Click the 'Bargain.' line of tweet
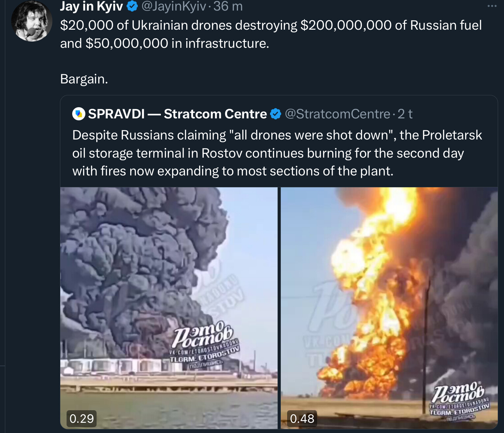504x433 pixels. (84, 79)
